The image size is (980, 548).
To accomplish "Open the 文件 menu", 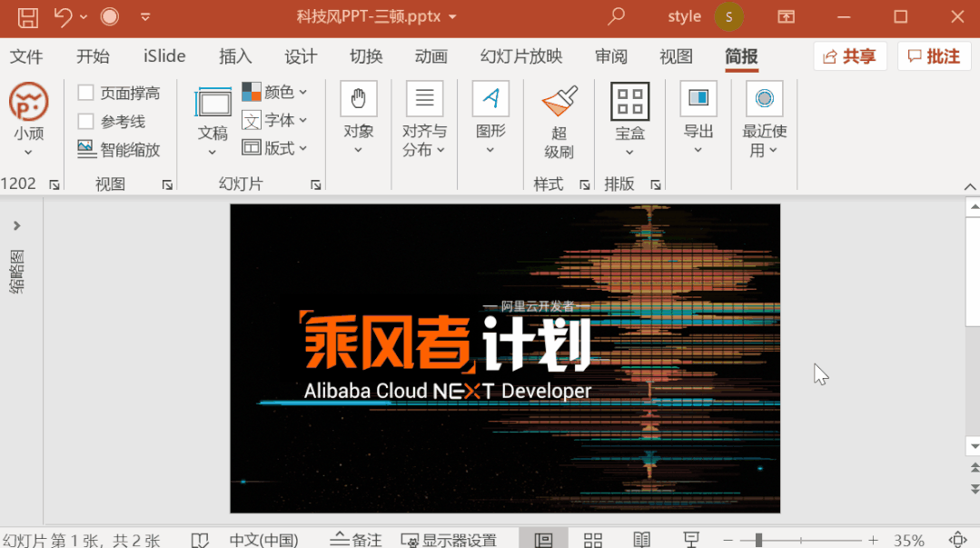I will pyautogui.click(x=26, y=56).
